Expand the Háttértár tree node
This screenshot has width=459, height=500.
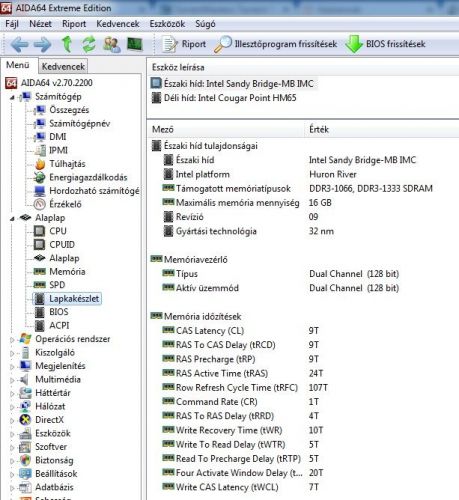[x=12, y=394]
